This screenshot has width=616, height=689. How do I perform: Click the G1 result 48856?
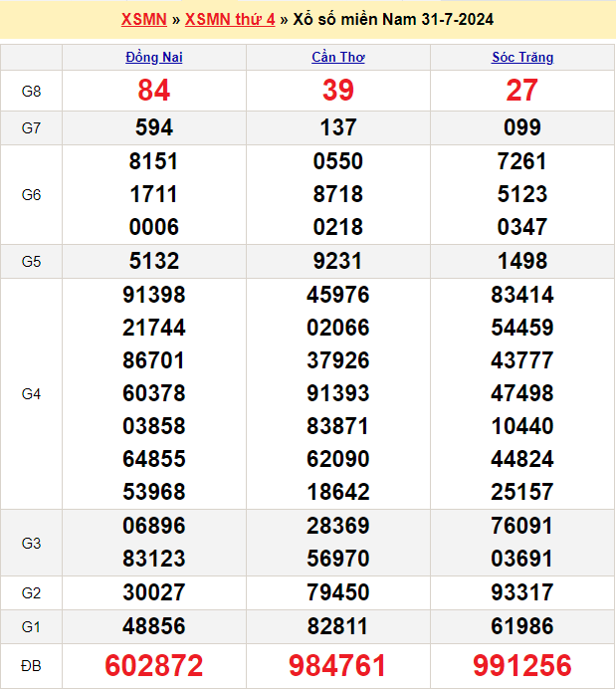coord(154,626)
